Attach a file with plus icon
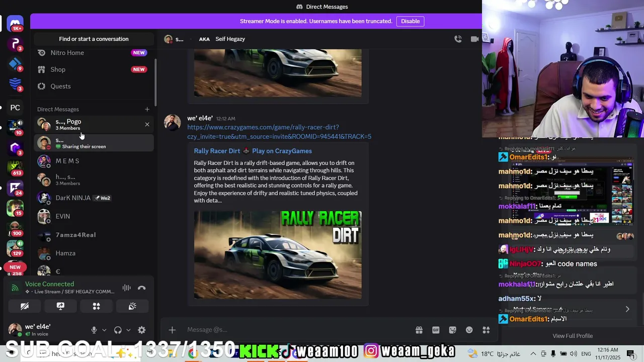This screenshot has width=644, height=362. 172,330
